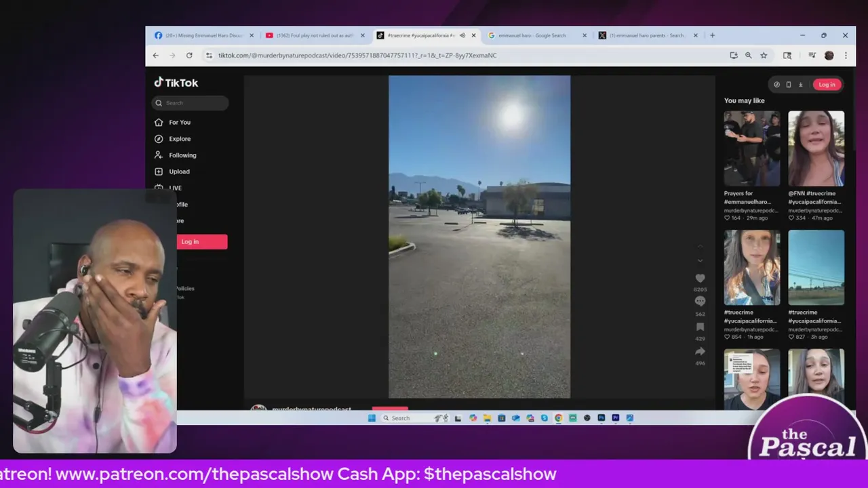Open the media control icon in Chrome
This screenshot has height=488, width=868.
tap(812, 56)
